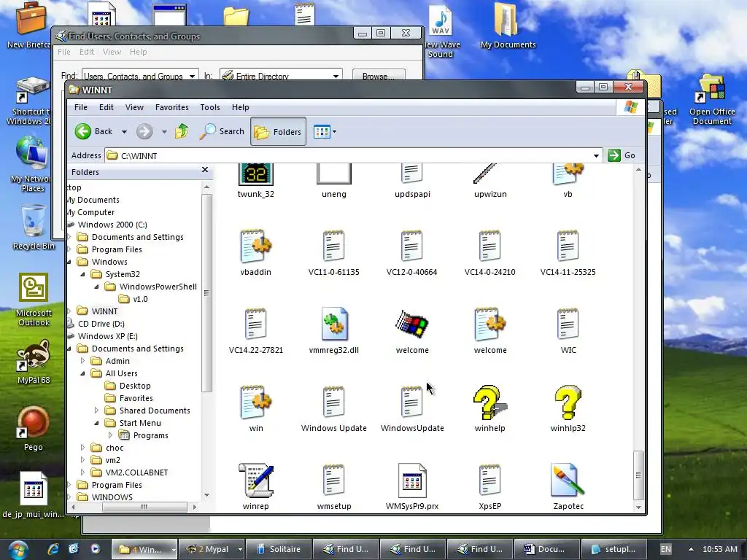Open the View menu in WINNT window
Viewport: 747px width, 560px height.
click(134, 107)
